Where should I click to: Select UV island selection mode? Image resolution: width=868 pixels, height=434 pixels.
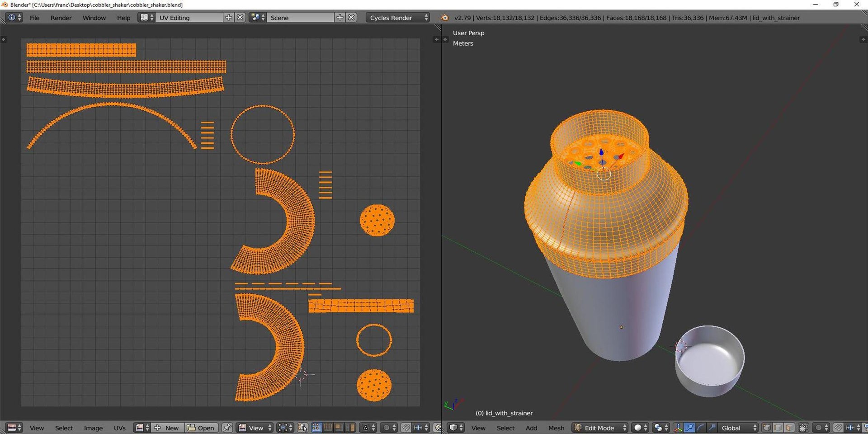tap(350, 428)
